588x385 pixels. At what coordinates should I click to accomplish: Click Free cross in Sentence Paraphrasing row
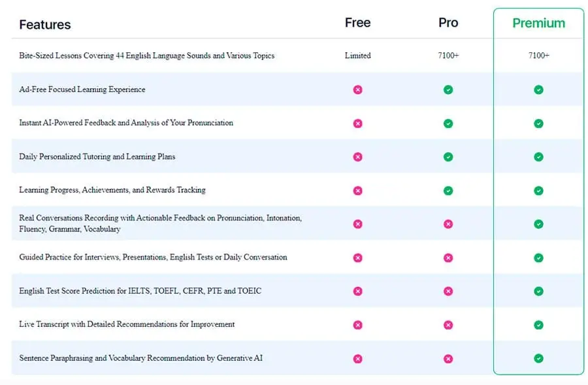point(358,359)
